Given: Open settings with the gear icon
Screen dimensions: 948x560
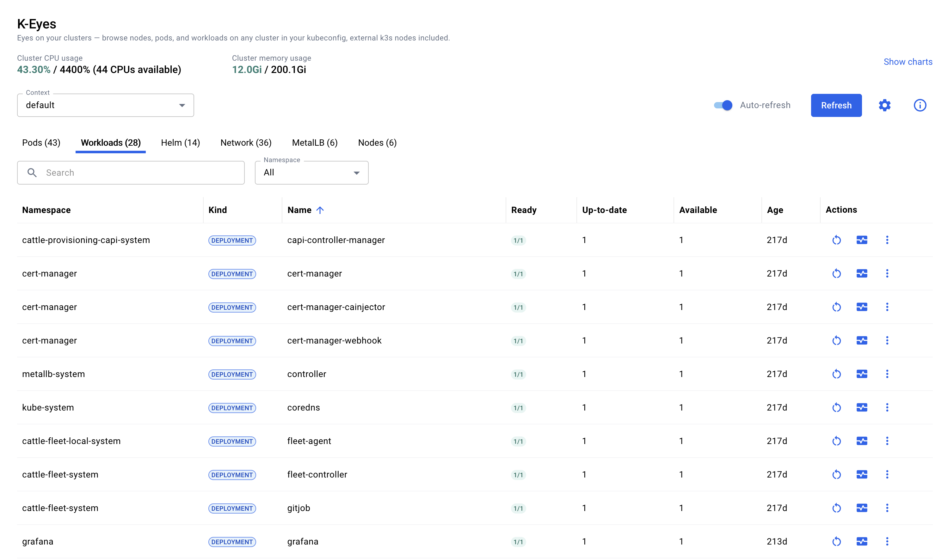Looking at the screenshot, I should (884, 105).
